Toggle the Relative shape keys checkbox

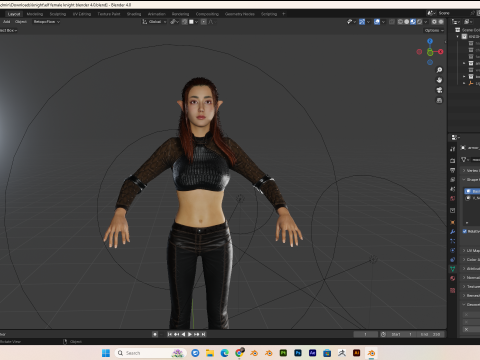point(465,231)
